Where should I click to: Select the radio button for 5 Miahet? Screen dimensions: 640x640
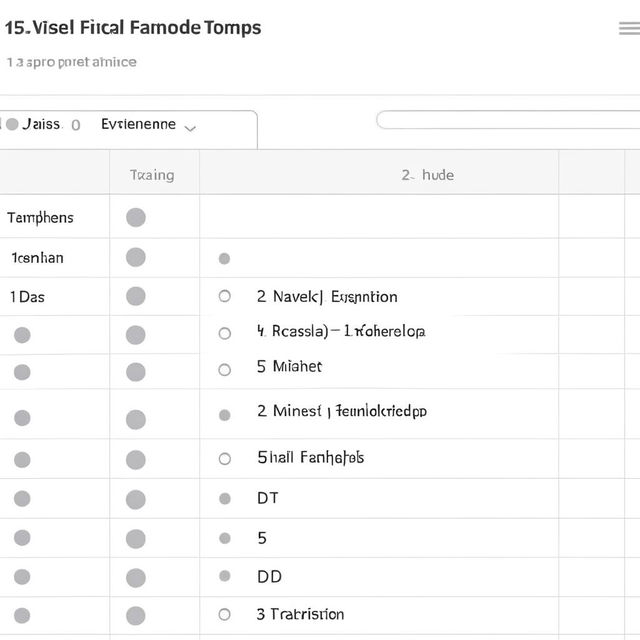click(224, 370)
